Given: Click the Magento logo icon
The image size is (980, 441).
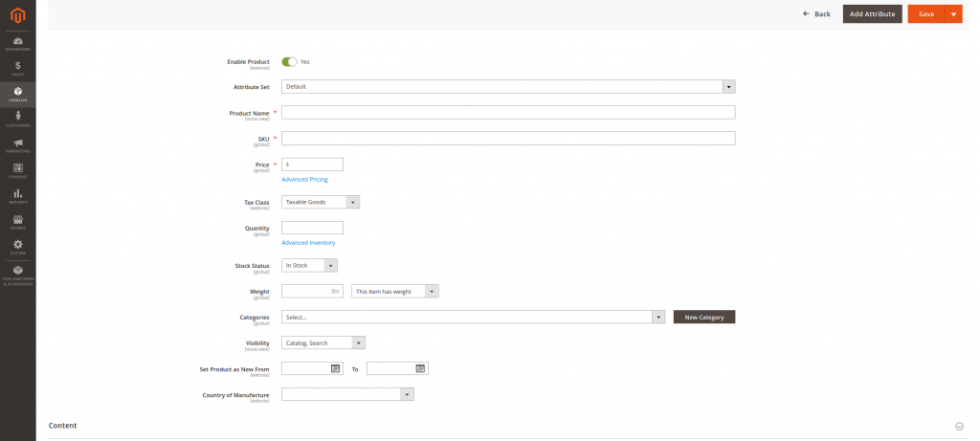Looking at the screenshot, I should pos(17,15).
